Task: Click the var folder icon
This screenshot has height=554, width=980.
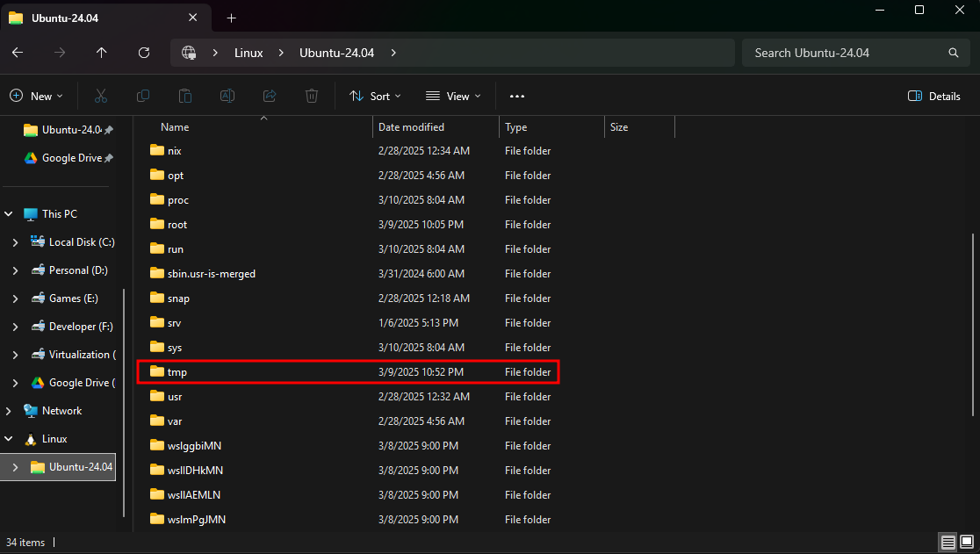Action: pyautogui.click(x=157, y=421)
